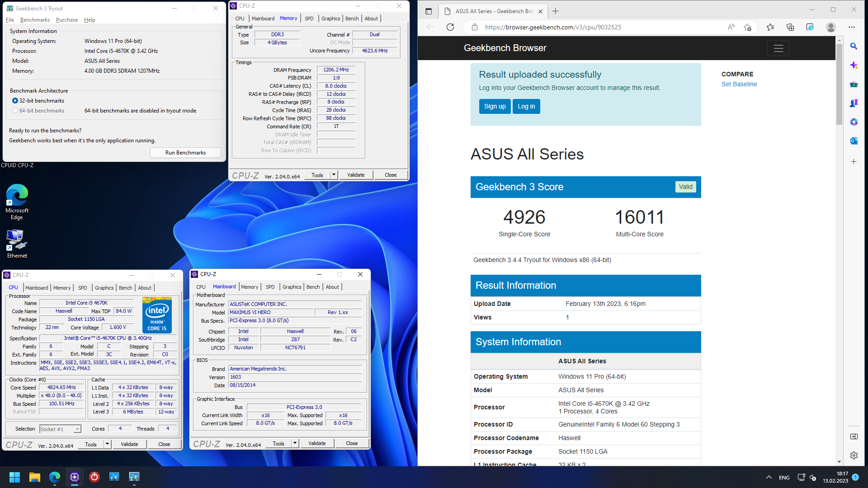Open the notification badge in system tray
Viewport: 868px width, 488px height.
tap(855, 477)
